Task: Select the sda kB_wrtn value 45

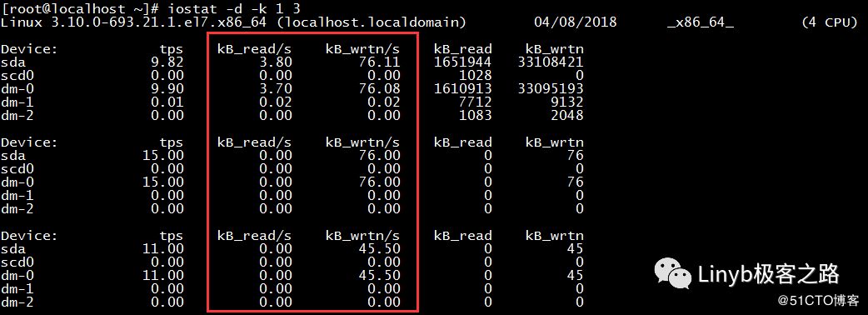Action: click(575, 249)
